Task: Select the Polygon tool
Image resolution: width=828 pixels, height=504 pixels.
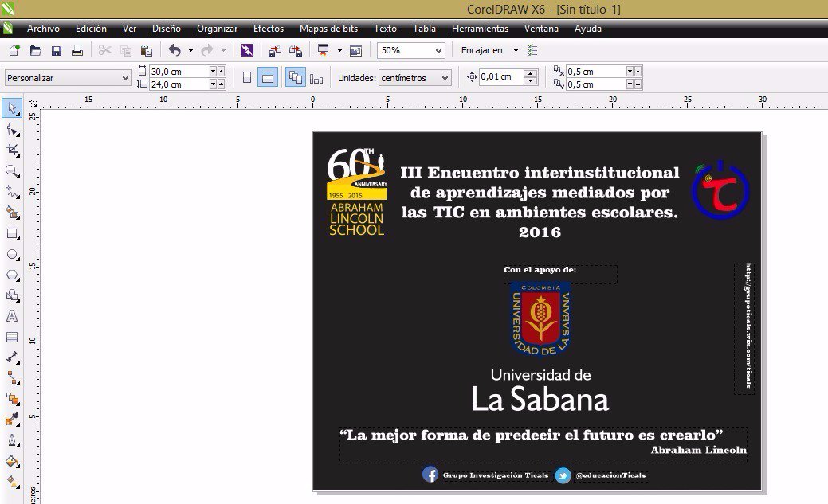Action: 12,275
